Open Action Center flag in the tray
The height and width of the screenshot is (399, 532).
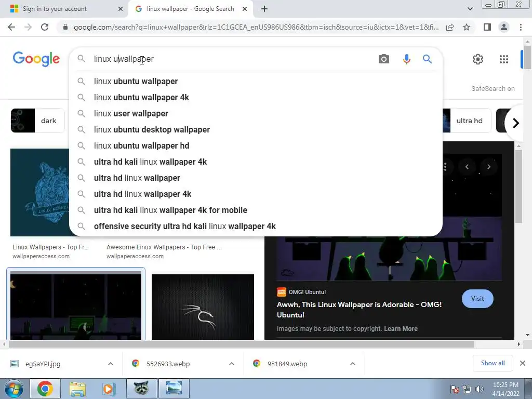[455, 389]
